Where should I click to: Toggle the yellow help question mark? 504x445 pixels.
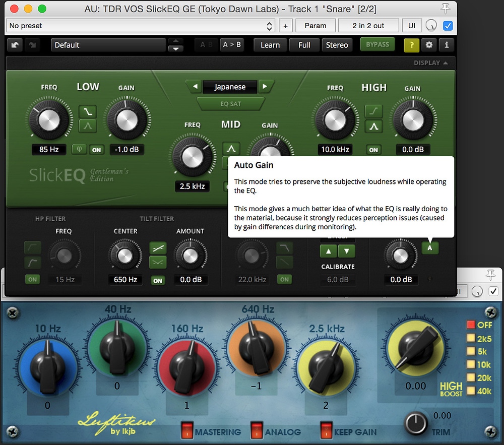(x=411, y=45)
